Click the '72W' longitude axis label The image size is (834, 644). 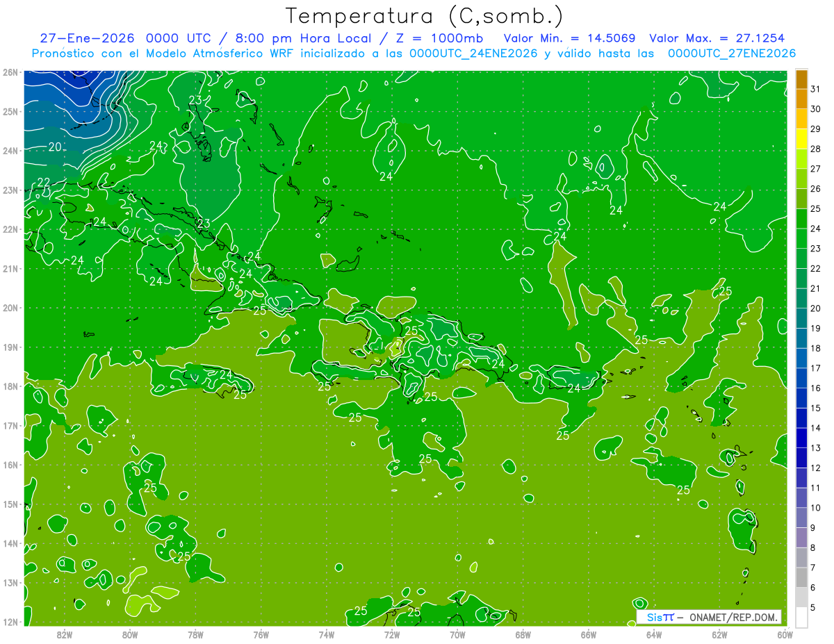(392, 635)
